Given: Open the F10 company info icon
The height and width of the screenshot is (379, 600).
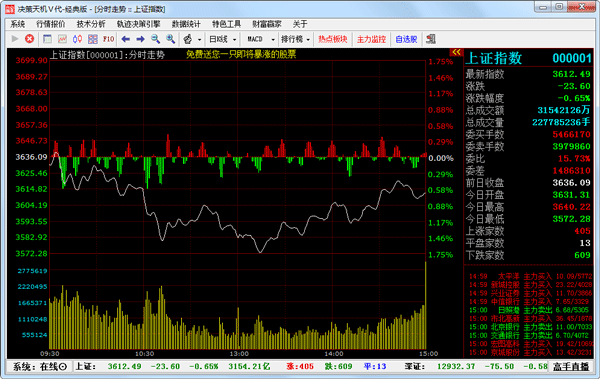Looking at the screenshot, I should click(108, 39).
